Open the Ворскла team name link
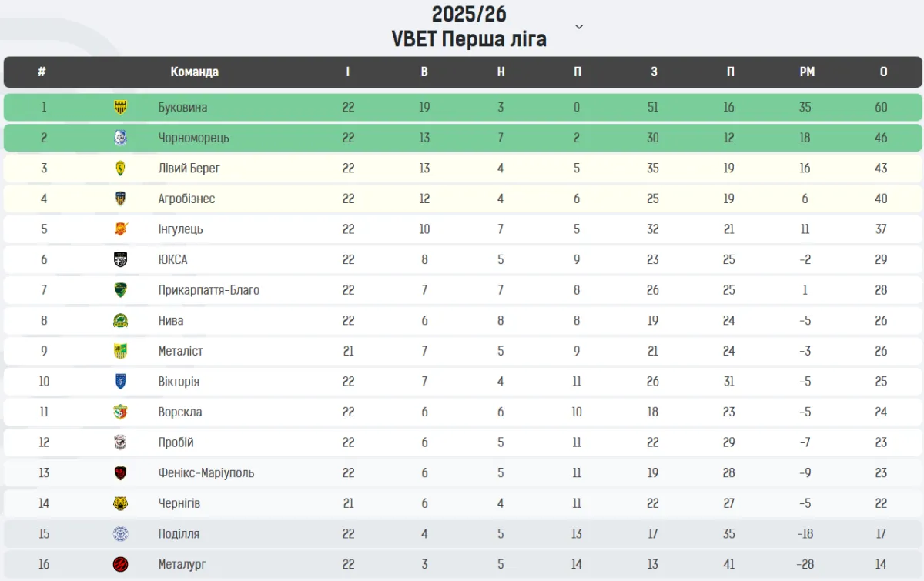The image size is (924, 581). click(180, 412)
